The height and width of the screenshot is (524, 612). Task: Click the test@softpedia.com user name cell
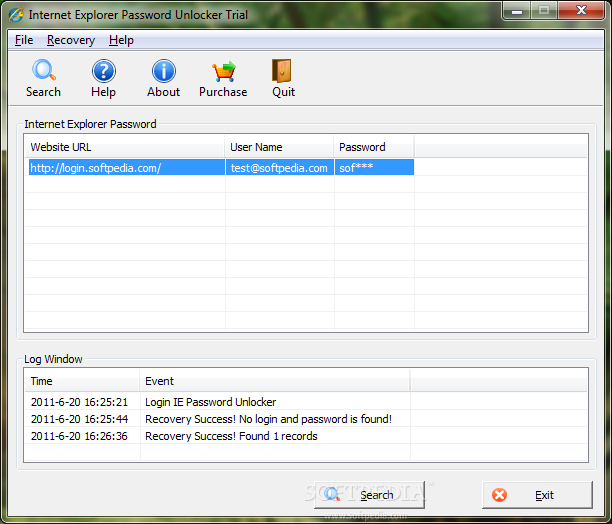(x=279, y=168)
